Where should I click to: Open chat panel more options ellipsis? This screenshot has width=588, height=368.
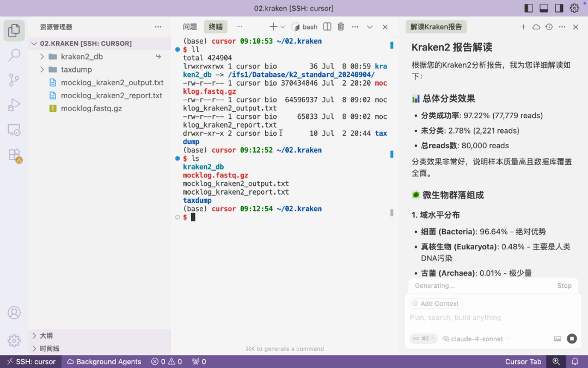[x=562, y=27]
